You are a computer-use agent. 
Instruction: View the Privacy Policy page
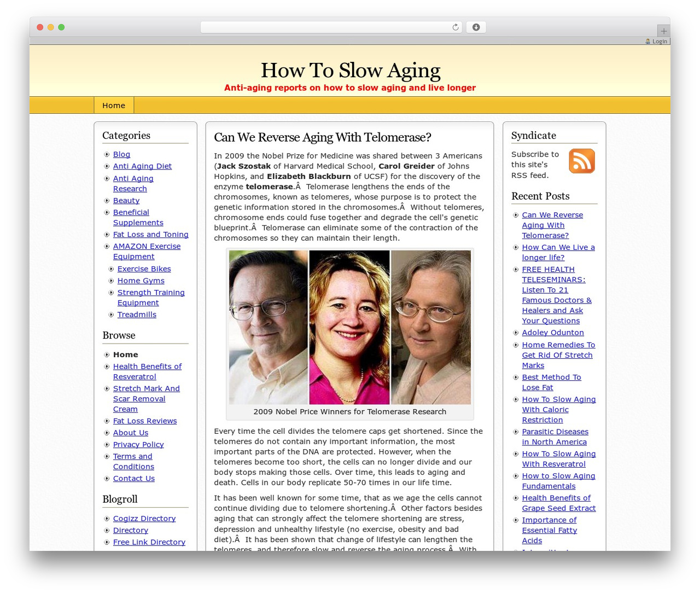tap(138, 445)
